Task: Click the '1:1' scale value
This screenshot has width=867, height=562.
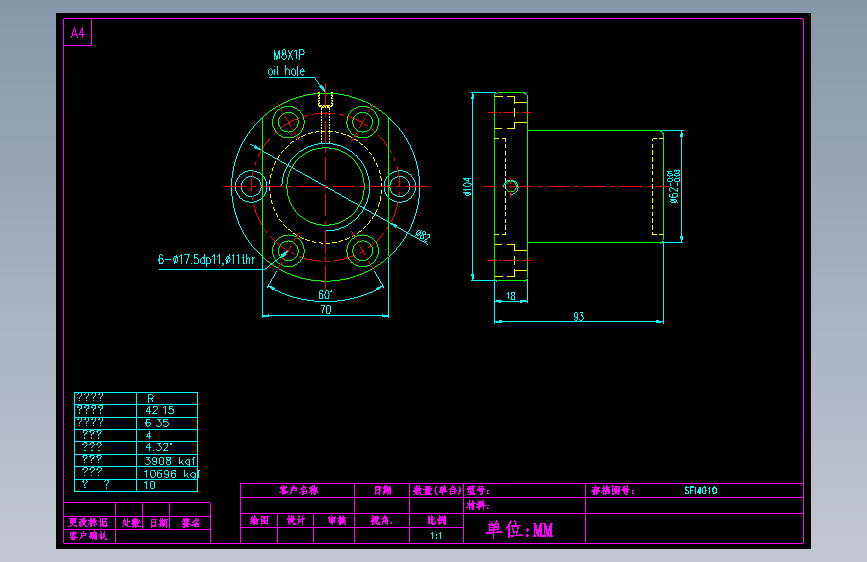Action: (x=436, y=535)
